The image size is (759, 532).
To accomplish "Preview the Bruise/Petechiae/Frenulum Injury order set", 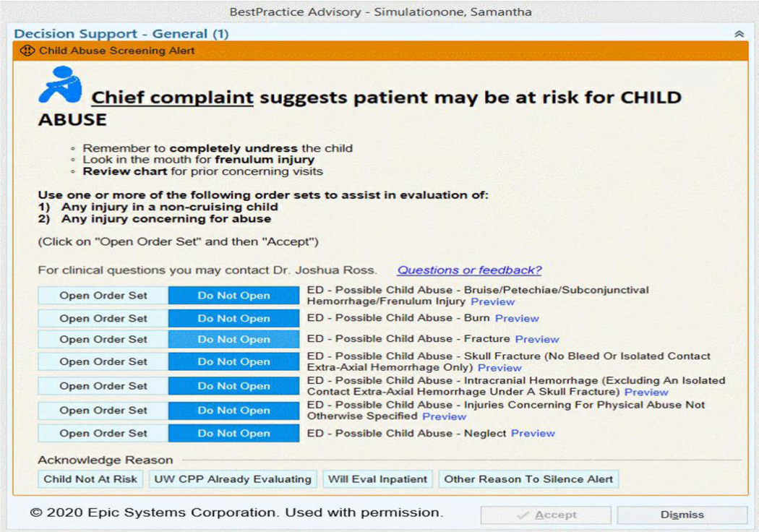I will [x=493, y=301].
